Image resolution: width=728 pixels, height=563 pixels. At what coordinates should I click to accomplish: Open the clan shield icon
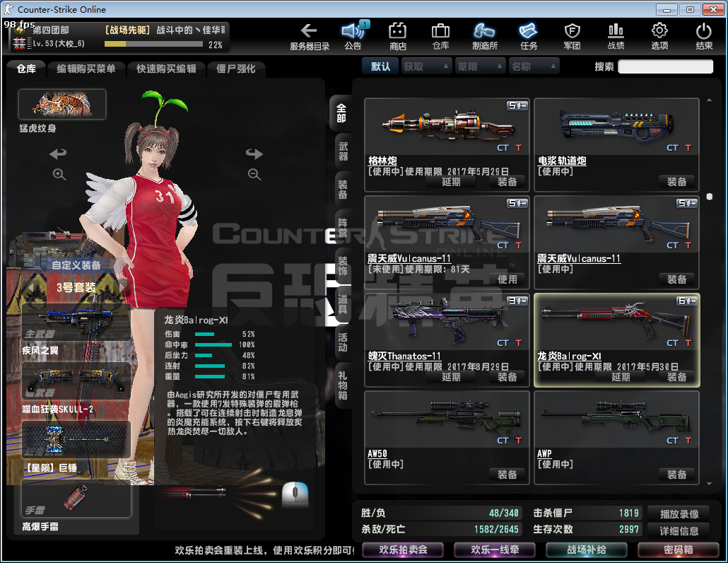(572, 31)
